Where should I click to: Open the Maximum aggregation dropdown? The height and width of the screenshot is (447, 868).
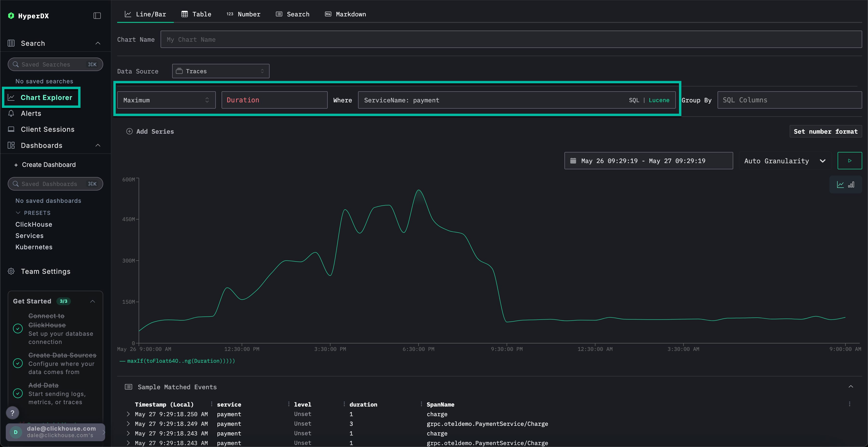[166, 100]
